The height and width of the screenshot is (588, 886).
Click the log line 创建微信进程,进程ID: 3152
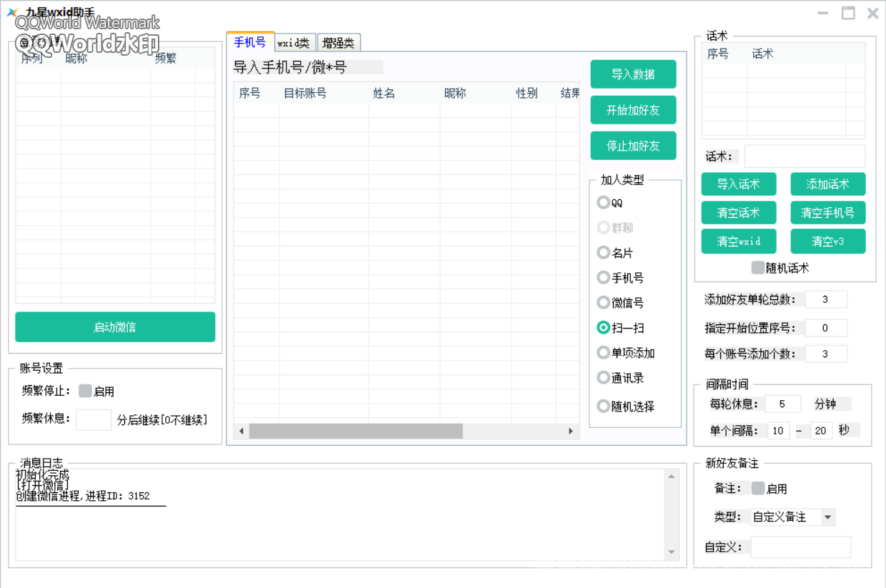(x=83, y=497)
